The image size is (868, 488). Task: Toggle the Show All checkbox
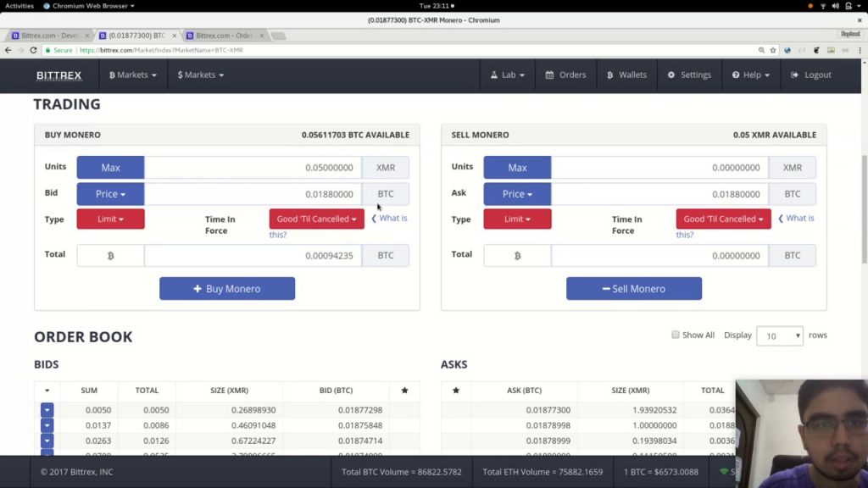click(x=676, y=335)
